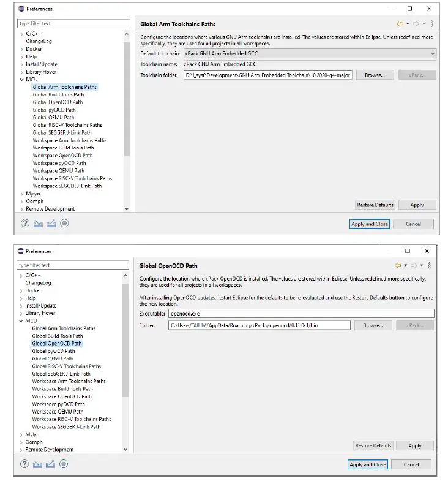Collapse MCU node in bottom Preferences tree
Image resolution: width=448 pixels, height=484 pixels.
point(21,321)
